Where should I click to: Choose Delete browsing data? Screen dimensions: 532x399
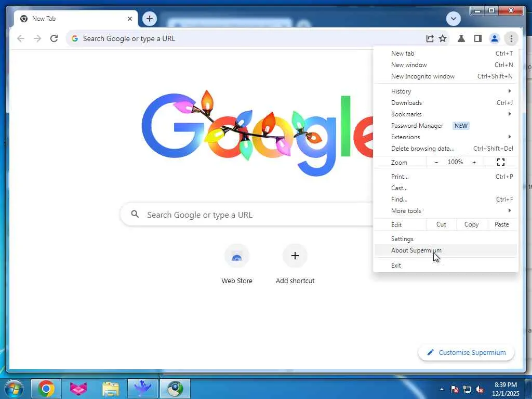[x=445, y=148]
